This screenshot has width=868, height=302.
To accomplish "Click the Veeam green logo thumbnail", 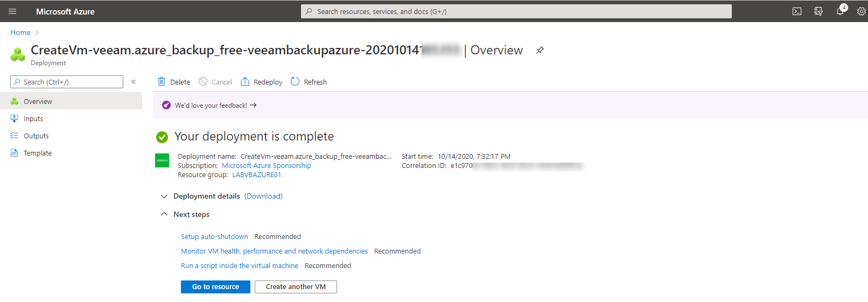I will click(162, 160).
